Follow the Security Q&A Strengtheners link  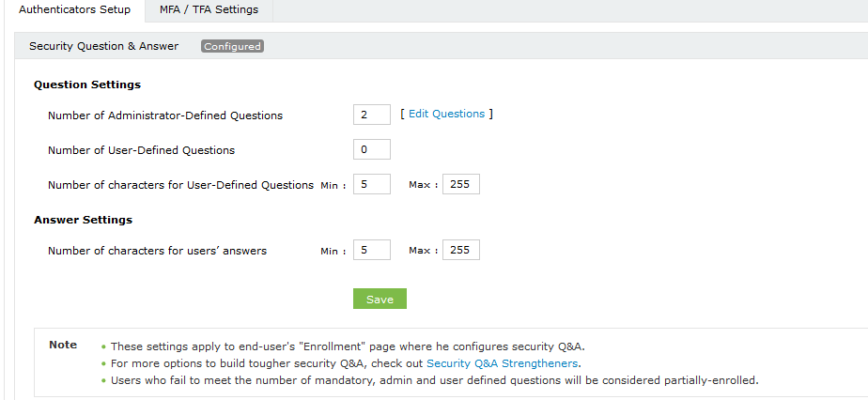click(503, 363)
